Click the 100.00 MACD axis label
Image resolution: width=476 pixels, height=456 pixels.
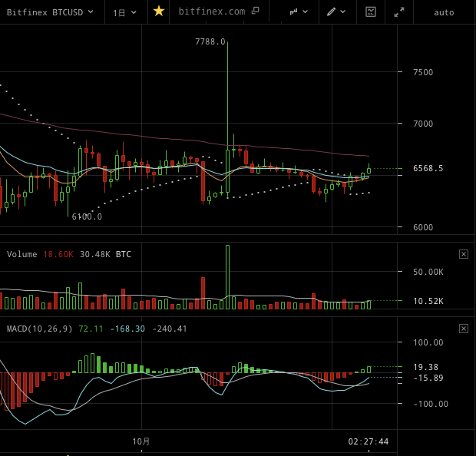[x=428, y=342]
